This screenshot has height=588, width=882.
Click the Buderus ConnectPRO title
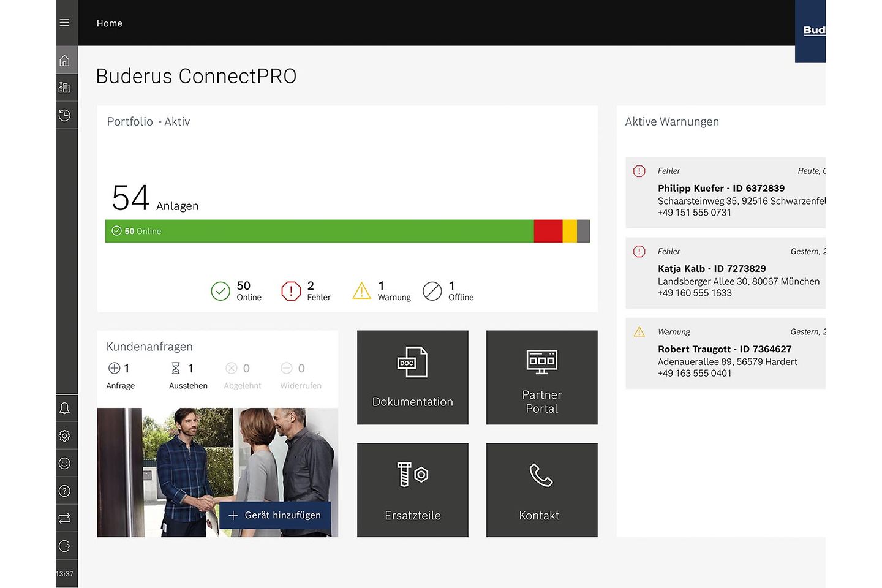tap(197, 76)
